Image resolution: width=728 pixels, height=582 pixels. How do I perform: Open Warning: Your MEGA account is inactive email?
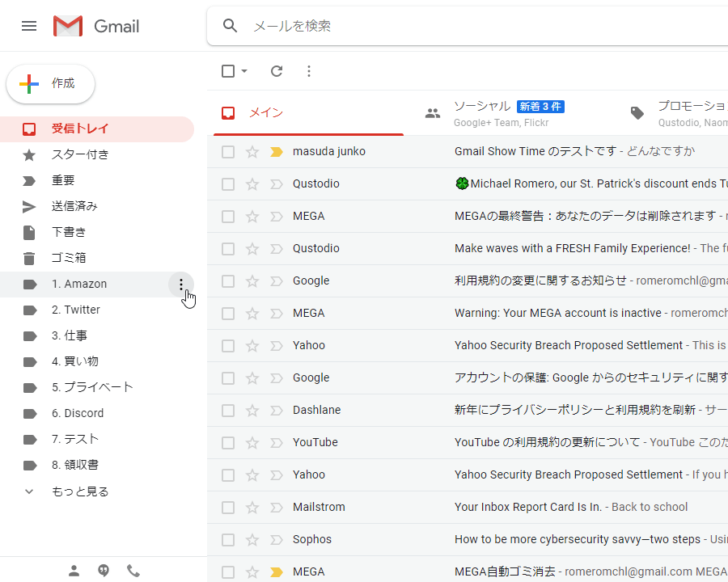click(468, 314)
